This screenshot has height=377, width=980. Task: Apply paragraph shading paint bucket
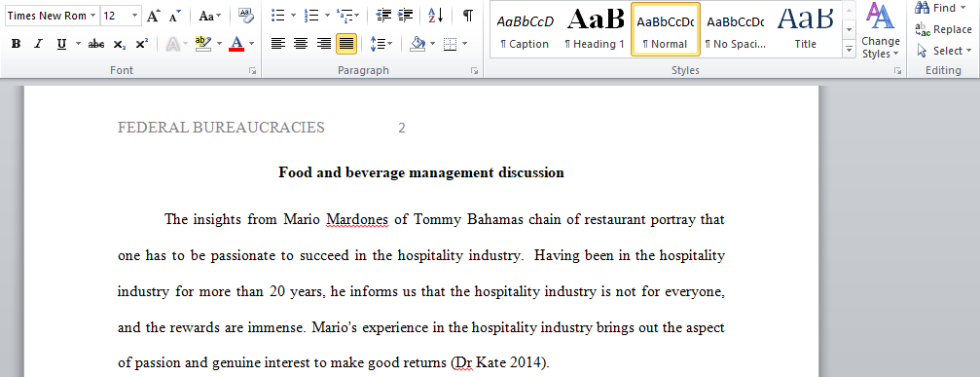[417, 44]
